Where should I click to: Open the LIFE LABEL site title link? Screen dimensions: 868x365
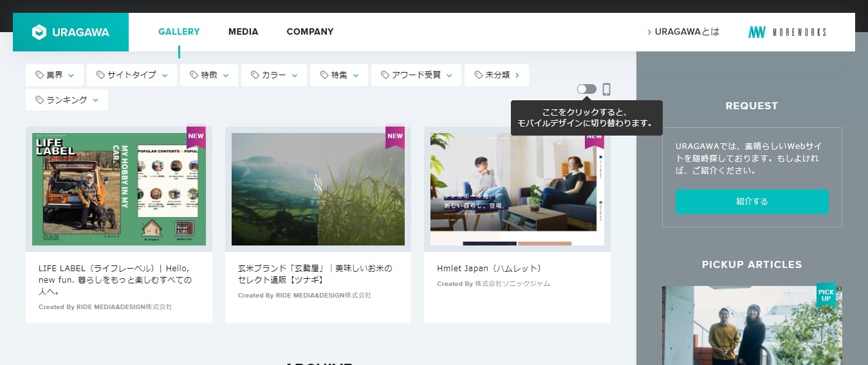tap(116, 280)
